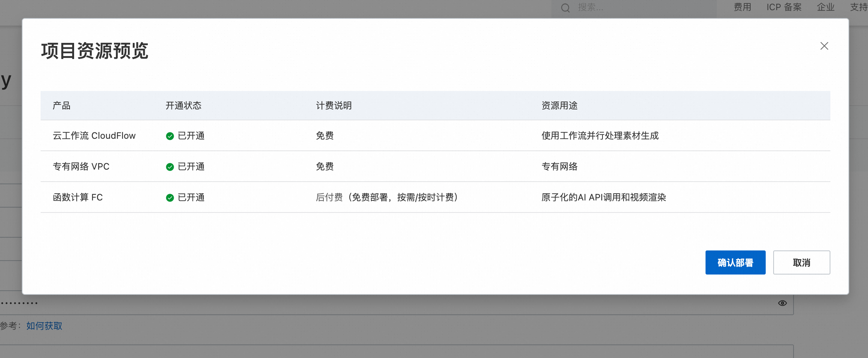The height and width of the screenshot is (358, 868).
Task: Click 已开通 status in 函数计算 FC row
Action: click(x=191, y=197)
